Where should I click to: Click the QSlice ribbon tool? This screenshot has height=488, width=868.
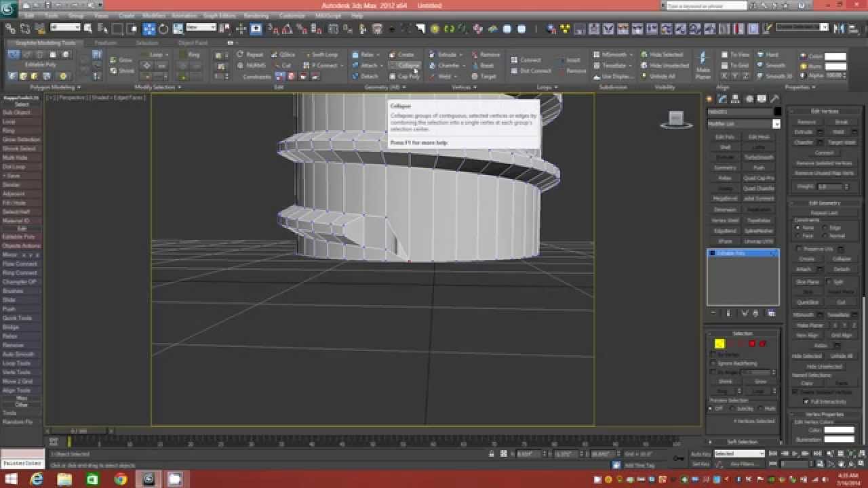click(283, 55)
